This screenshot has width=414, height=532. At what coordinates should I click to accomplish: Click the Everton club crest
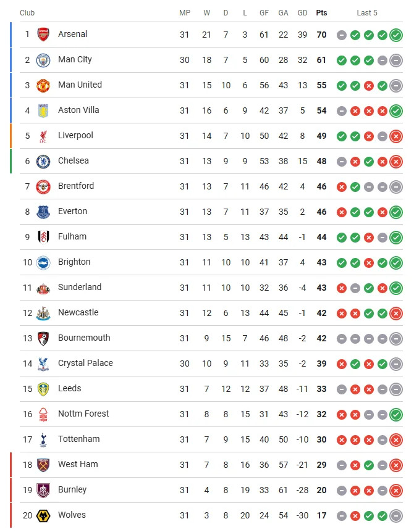43,212
